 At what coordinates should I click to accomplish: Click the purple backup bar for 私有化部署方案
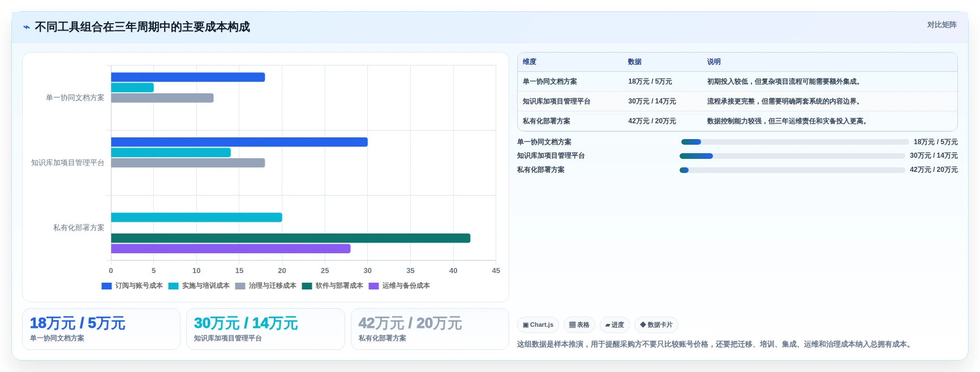point(231,249)
